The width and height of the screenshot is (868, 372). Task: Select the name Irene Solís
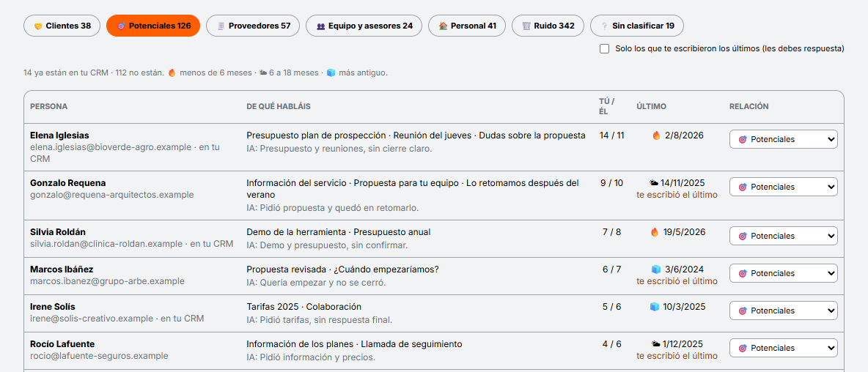click(53, 307)
